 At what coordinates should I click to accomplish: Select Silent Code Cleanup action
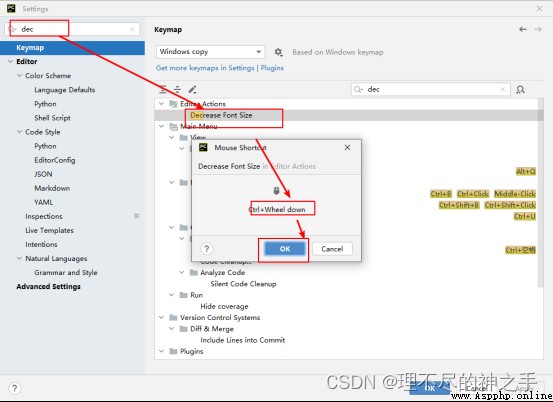pos(243,284)
